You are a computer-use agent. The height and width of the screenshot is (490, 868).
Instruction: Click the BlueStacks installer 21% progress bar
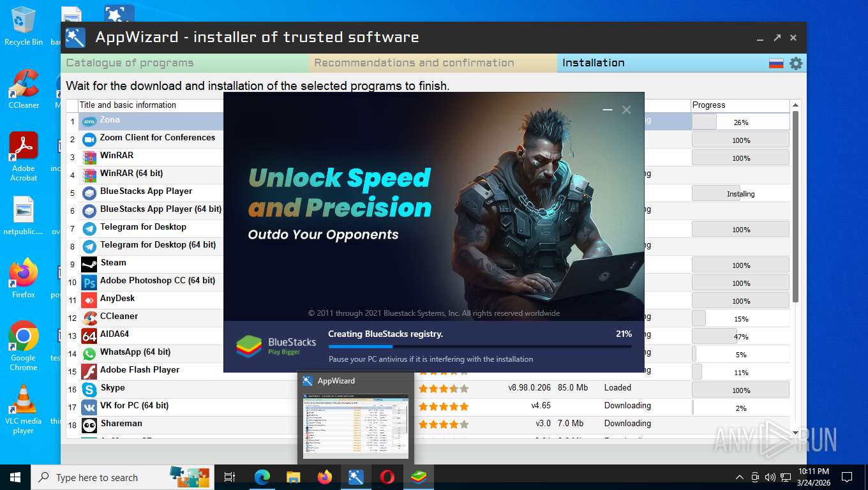pyautogui.click(x=480, y=346)
